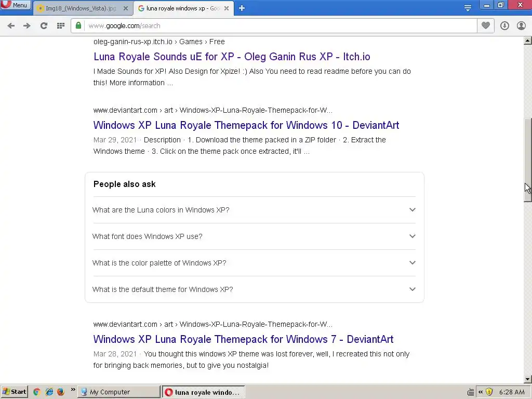Open the Speed Dial grid

[x=61, y=26]
